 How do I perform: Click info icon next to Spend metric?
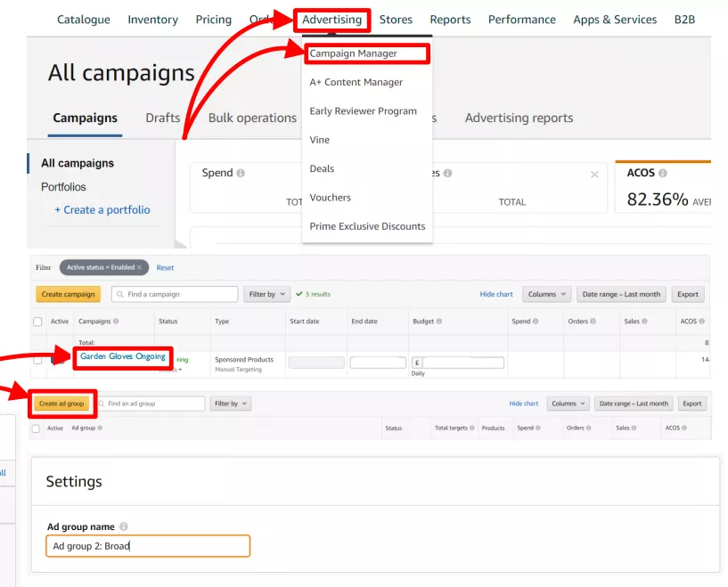click(241, 173)
